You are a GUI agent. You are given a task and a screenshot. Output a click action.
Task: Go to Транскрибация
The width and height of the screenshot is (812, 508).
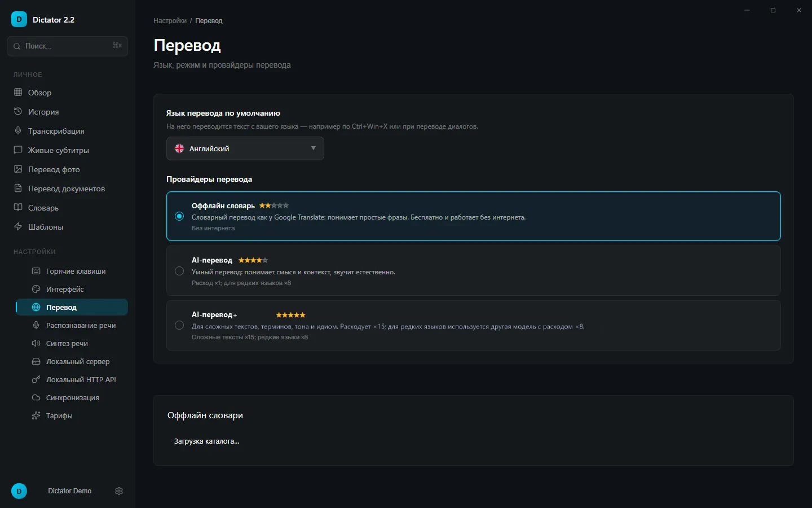pyautogui.click(x=68, y=130)
